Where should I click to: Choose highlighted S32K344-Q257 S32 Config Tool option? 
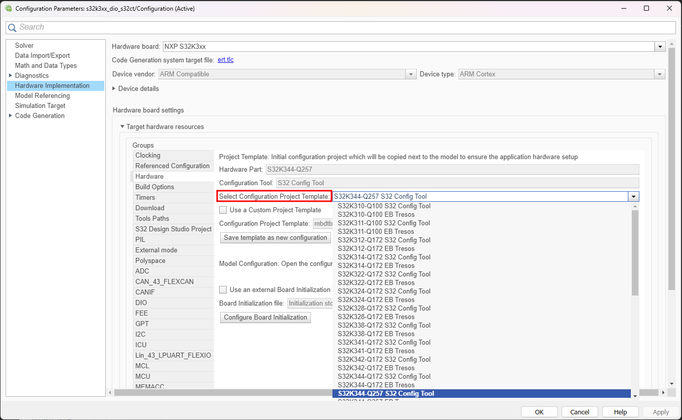(x=481, y=393)
